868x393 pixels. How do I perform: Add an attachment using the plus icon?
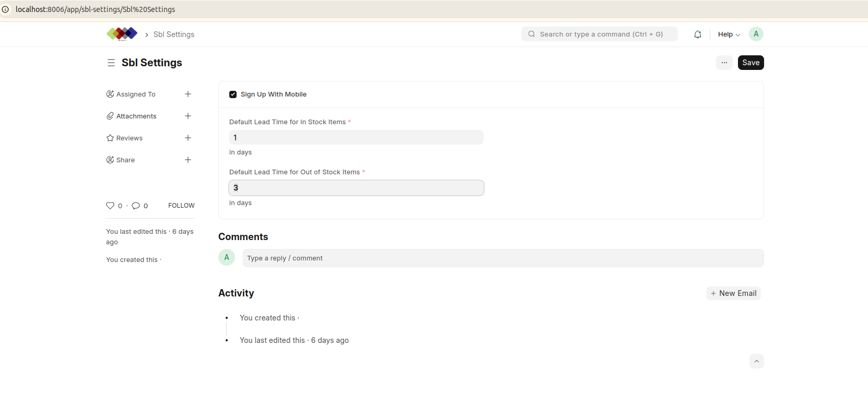click(188, 116)
